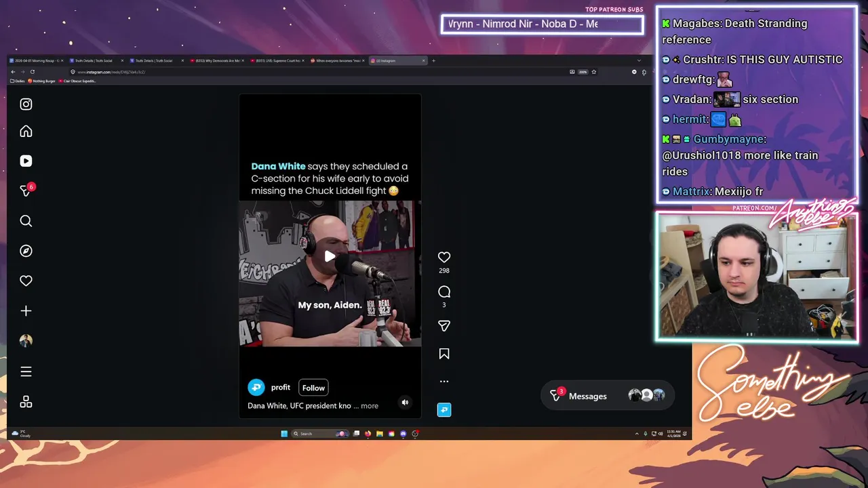Select the Instagram tab

click(399, 60)
